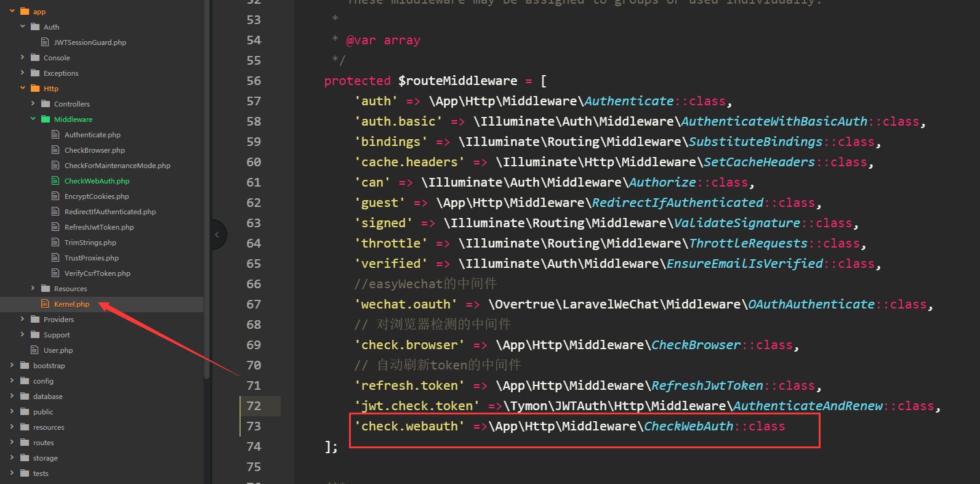Screen dimensions: 980x484
Task: Click the 'check.webauth' key string
Action: tap(409, 426)
